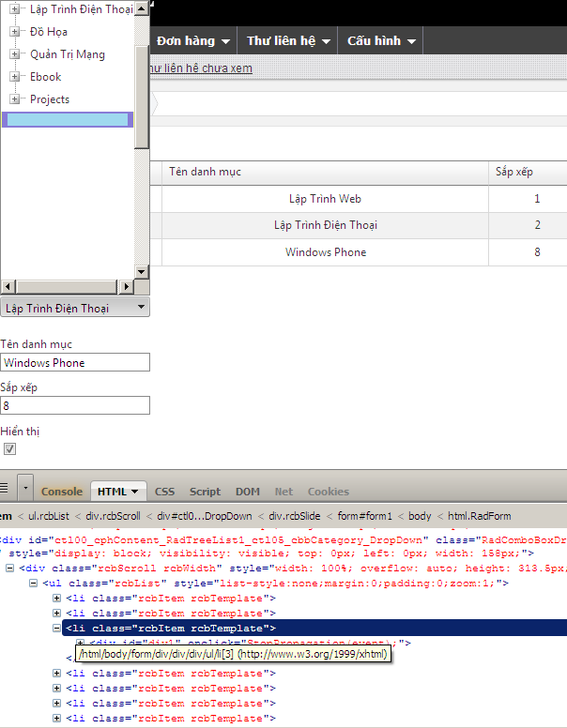Click html.RadForm in the breadcrumb path

479,516
